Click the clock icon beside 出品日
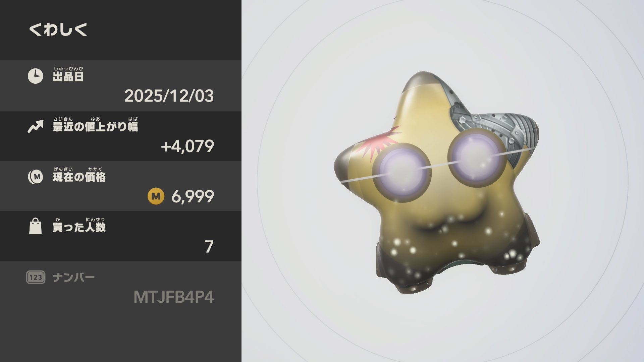The image size is (644, 362). click(35, 76)
